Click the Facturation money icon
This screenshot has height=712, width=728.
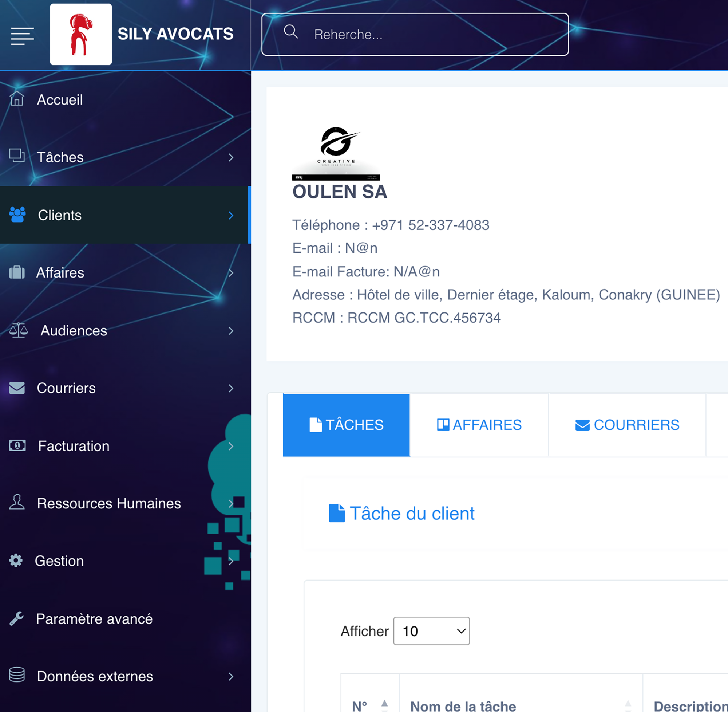17,445
